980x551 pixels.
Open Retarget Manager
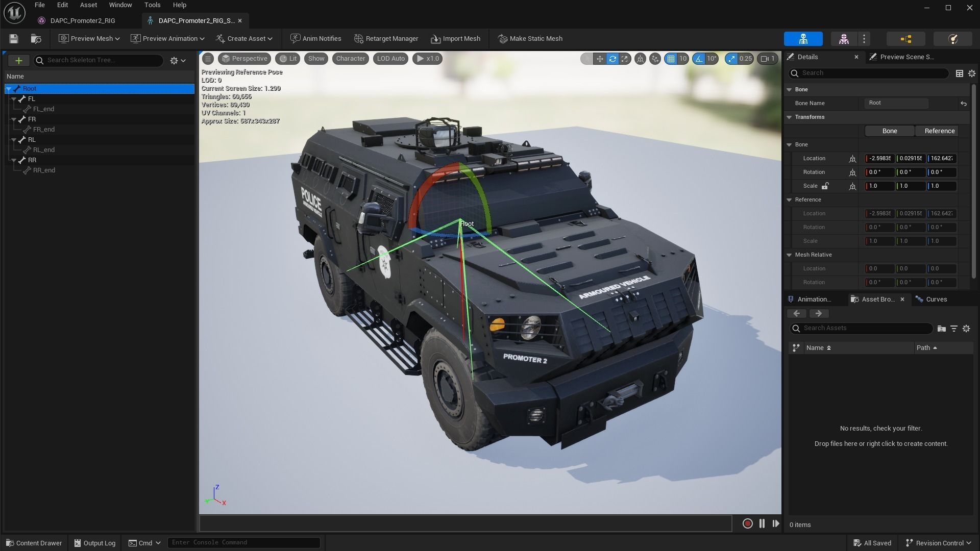tap(386, 39)
